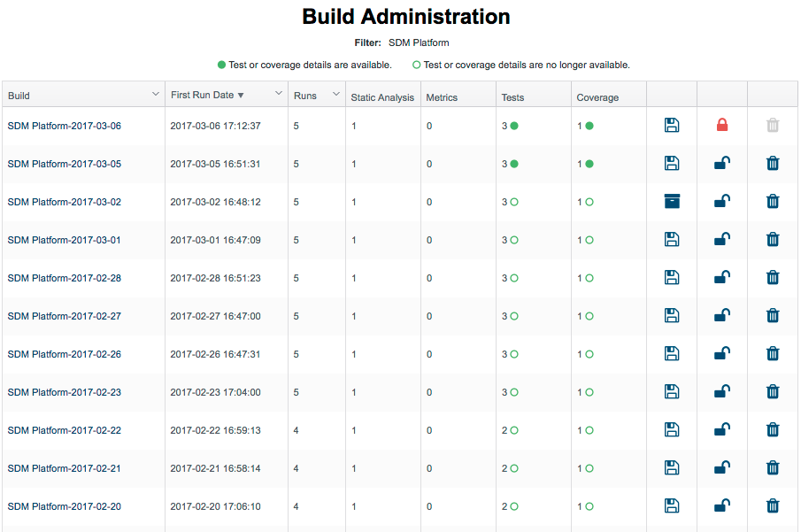The height and width of the screenshot is (532, 801).
Task: Lock build SDM Platform-2017-03-05 with padlock
Action: point(722,163)
